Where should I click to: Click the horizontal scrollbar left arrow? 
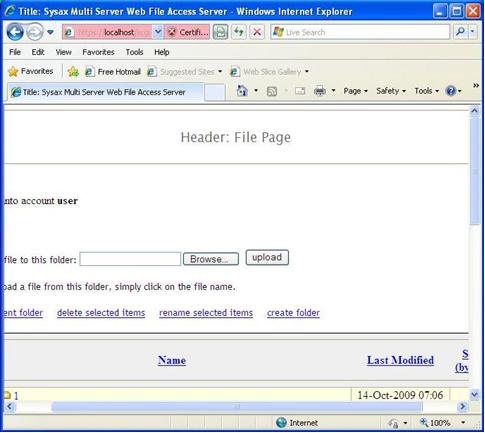coord(10,407)
